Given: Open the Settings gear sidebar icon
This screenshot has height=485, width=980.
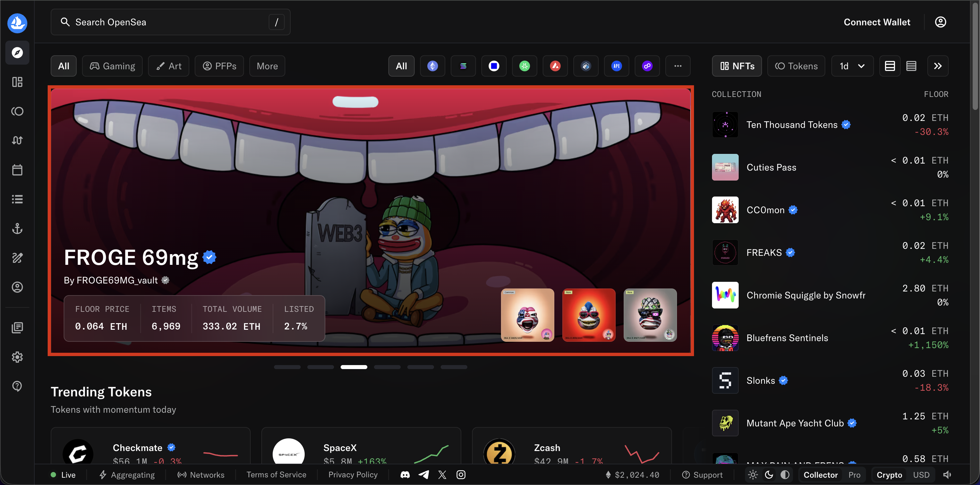Looking at the screenshot, I should 17,357.
